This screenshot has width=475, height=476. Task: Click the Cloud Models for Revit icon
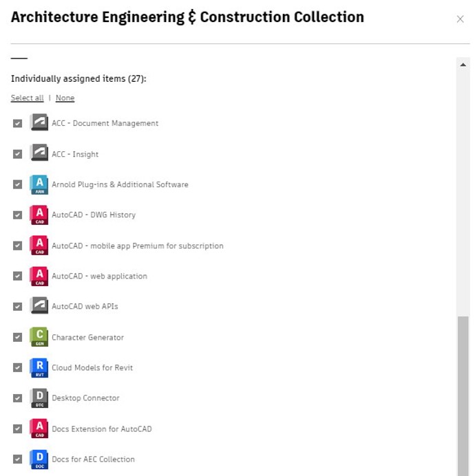[39, 368]
